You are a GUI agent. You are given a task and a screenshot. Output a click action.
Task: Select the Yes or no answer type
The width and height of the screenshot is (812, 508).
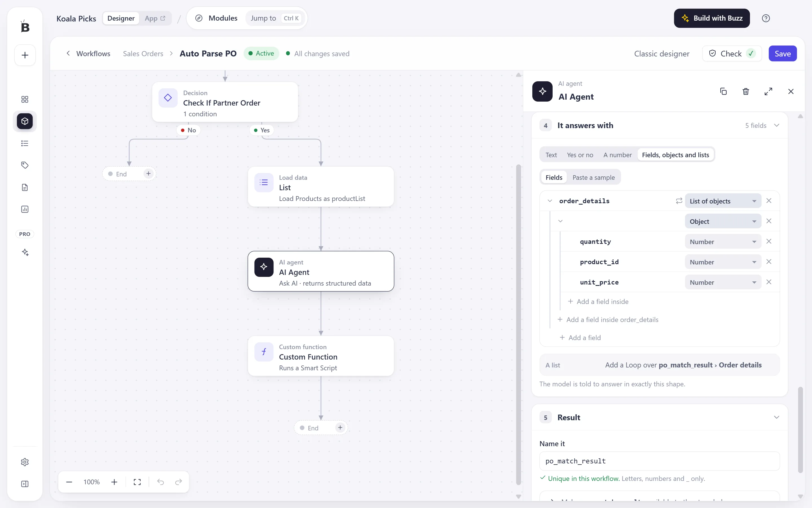pos(580,155)
